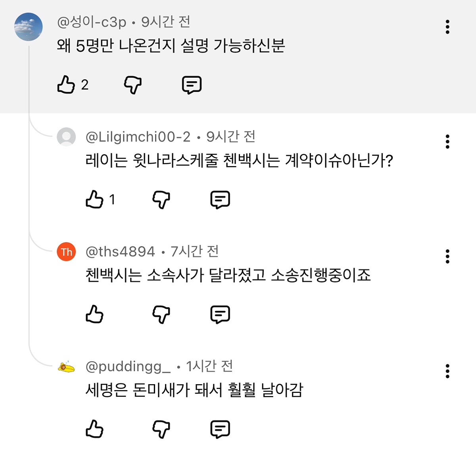The width and height of the screenshot is (476, 469).
Task: Reply to @Lilgimchi00-2's comment
Action: pos(220,199)
